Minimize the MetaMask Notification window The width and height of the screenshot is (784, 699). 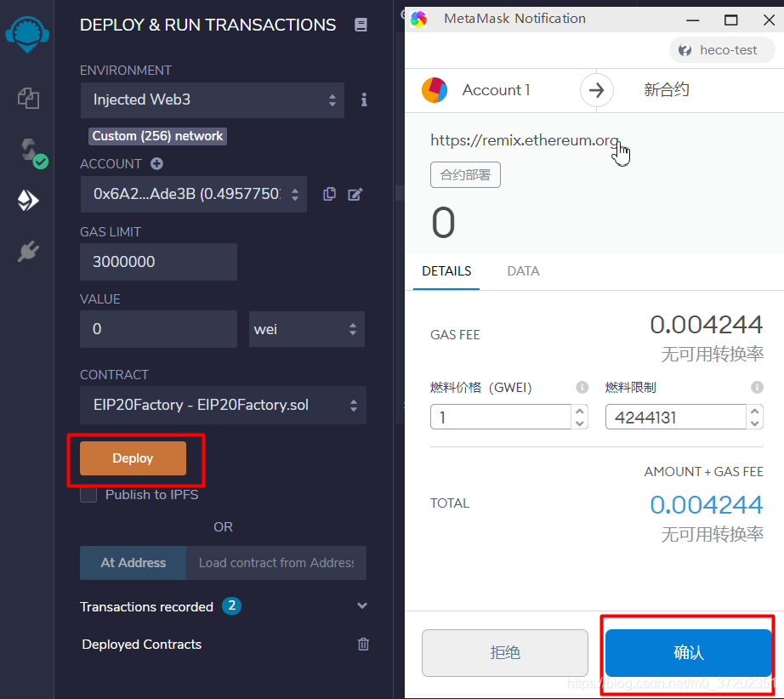coord(692,20)
